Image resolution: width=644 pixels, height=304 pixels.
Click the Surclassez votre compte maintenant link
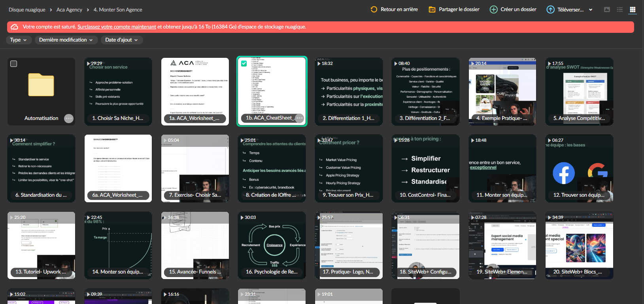(x=117, y=27)
